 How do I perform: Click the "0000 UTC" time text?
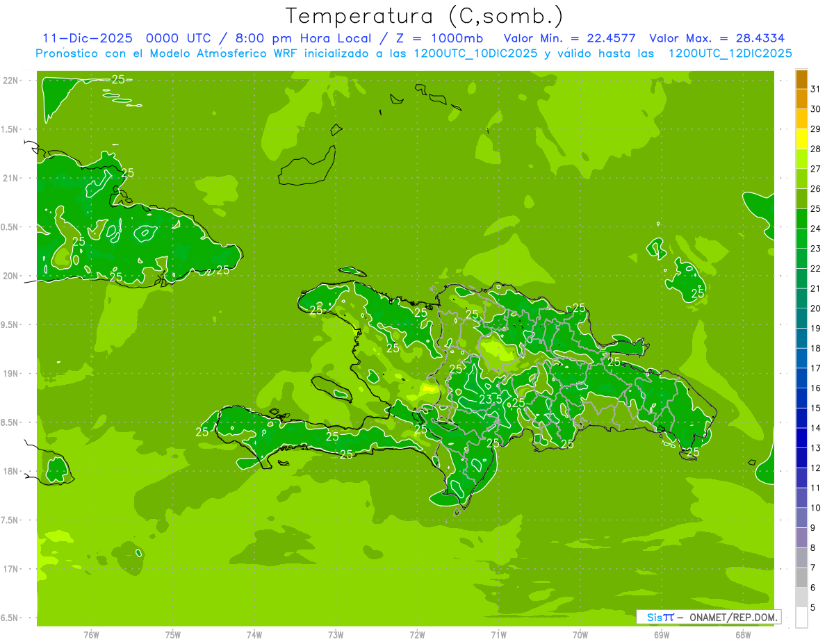coord(177,38)
